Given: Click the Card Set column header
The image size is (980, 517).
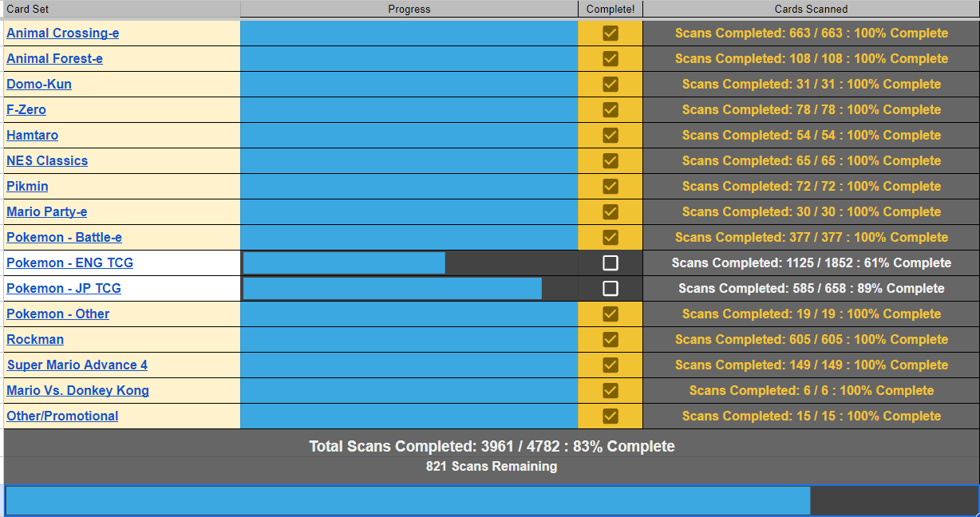Looking at the screenshot, I should [121, 9].
